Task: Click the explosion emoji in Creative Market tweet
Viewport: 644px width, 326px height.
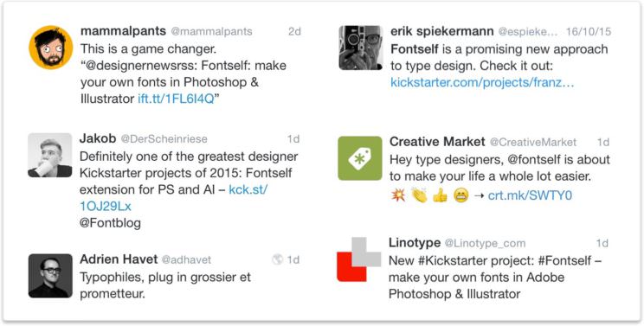Action: tap(397, 195)
